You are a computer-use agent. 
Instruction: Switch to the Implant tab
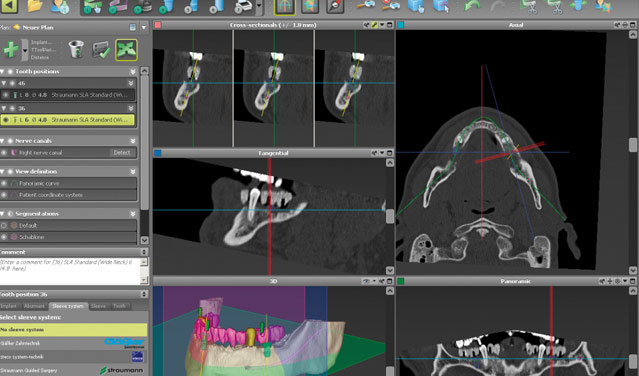click(9, 306)
